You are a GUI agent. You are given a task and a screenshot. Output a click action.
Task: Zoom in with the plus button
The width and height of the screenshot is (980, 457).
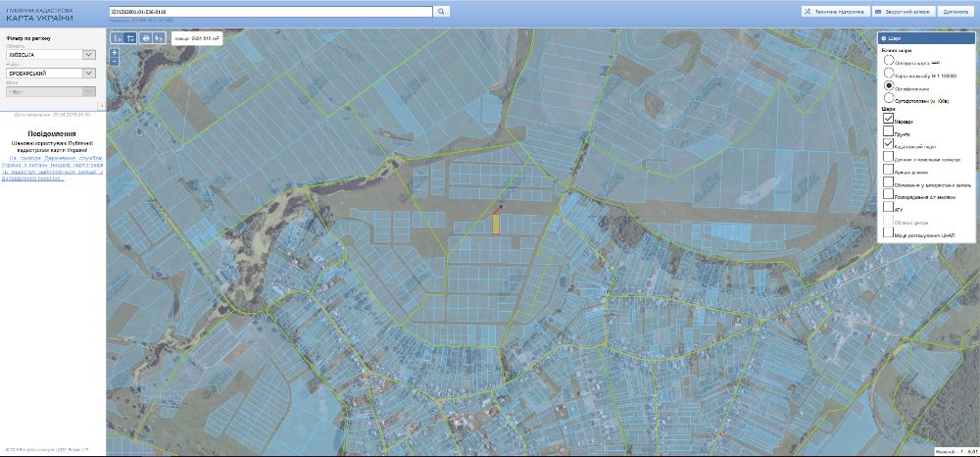point(115,53)
